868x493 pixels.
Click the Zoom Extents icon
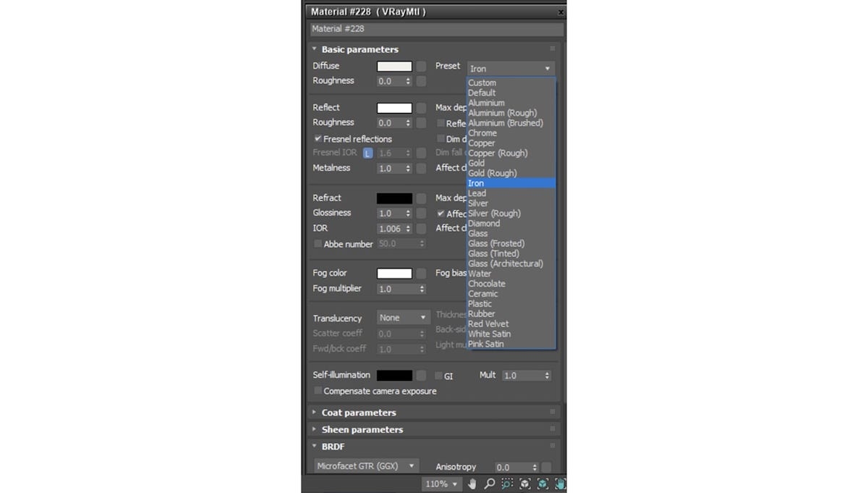coord(525,484)
